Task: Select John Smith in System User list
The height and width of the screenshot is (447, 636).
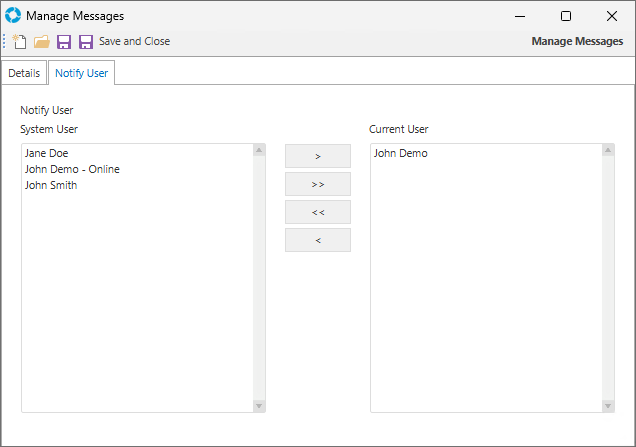Action: click(x=51, y=185)
